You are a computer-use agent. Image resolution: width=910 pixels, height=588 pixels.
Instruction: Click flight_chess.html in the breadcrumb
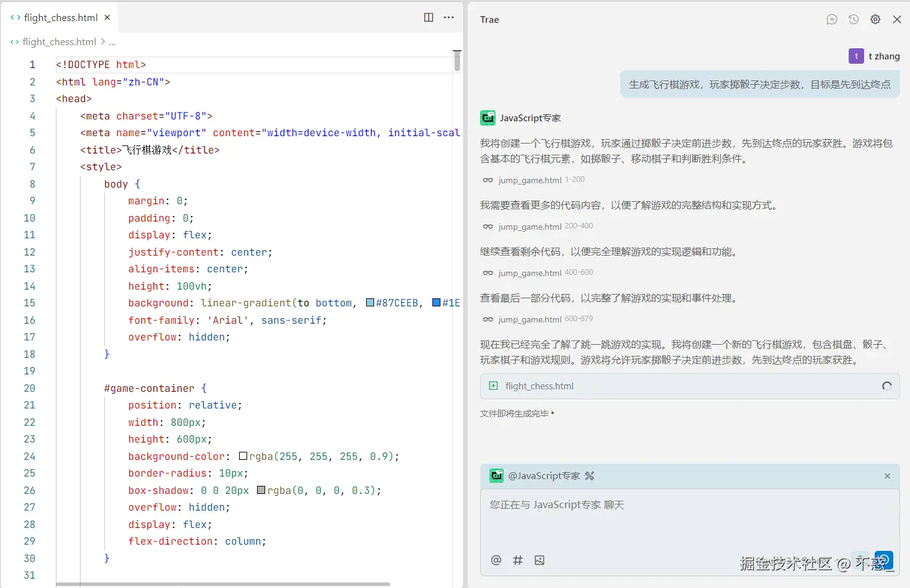pyautogui.click(x=59, y=41)
